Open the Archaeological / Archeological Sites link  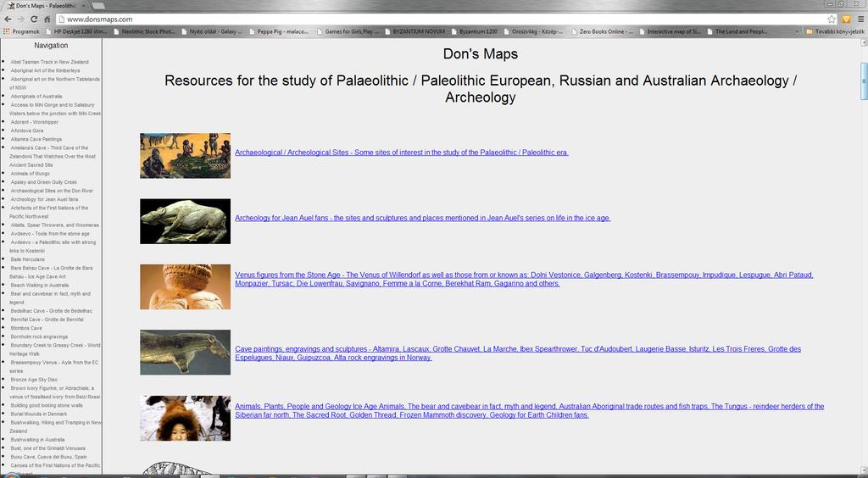point(401,153)
